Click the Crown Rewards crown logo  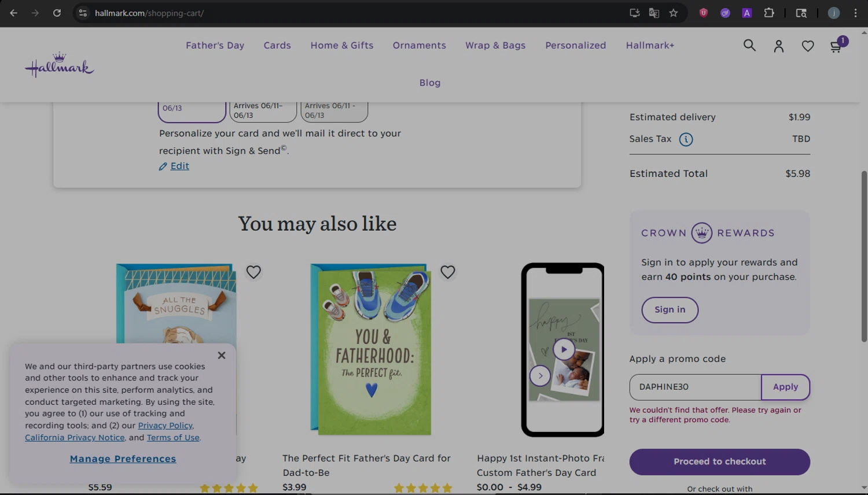coord(702,233)
